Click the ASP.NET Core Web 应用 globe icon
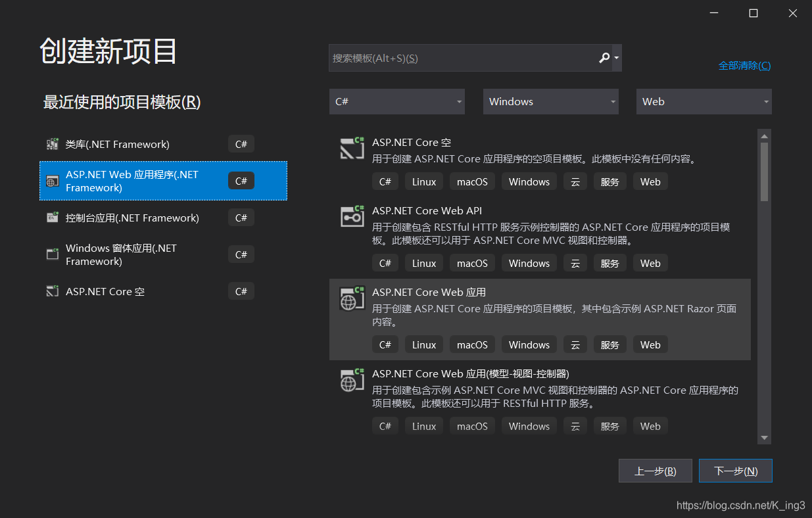The height and width of the screenshot is (518, 812). coord(352,298)
